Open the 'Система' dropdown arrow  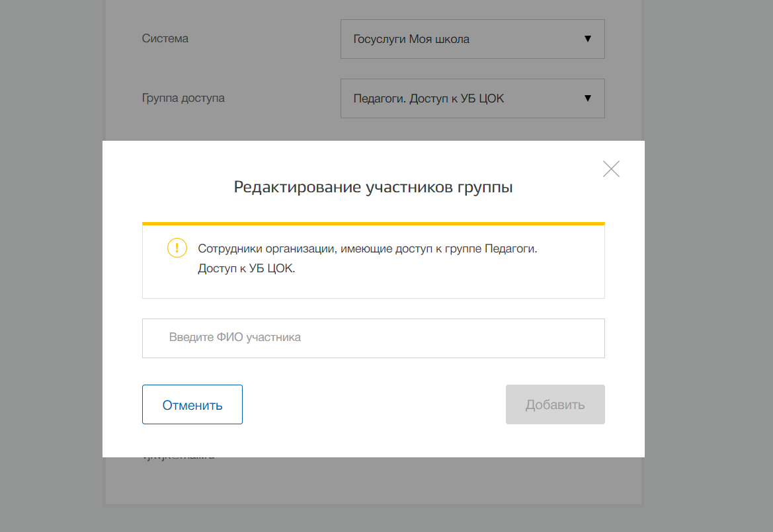pyautogui.click(x=587, y=39)
